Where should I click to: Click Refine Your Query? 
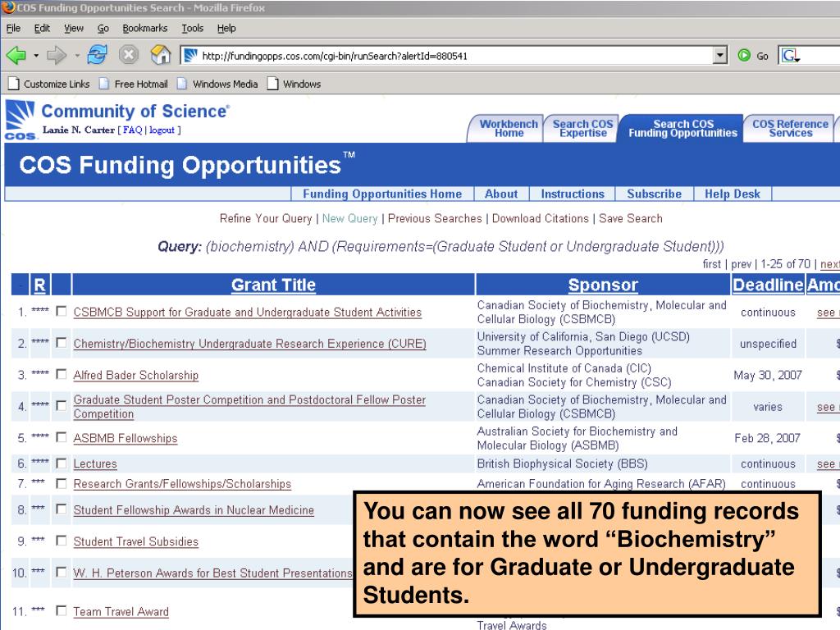pos(266,218)
